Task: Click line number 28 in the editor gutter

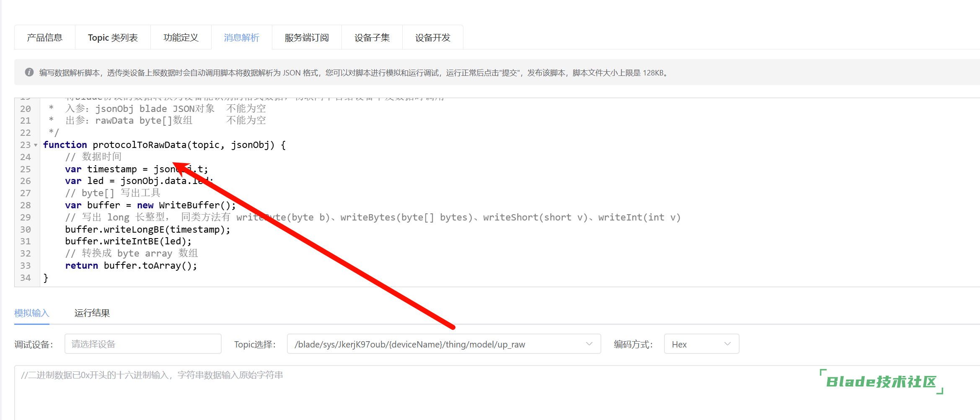Action: pos(26,205)
